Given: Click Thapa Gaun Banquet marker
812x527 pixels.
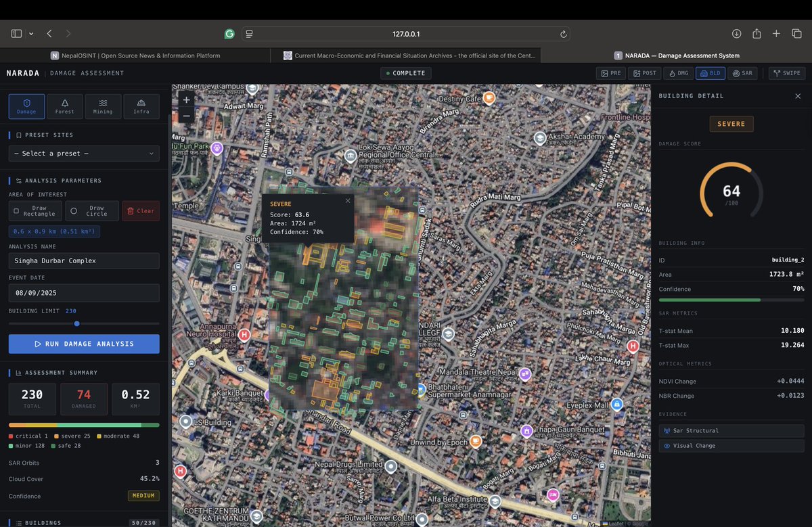Looking at the screenshot, I should click(x=526, y=430).
